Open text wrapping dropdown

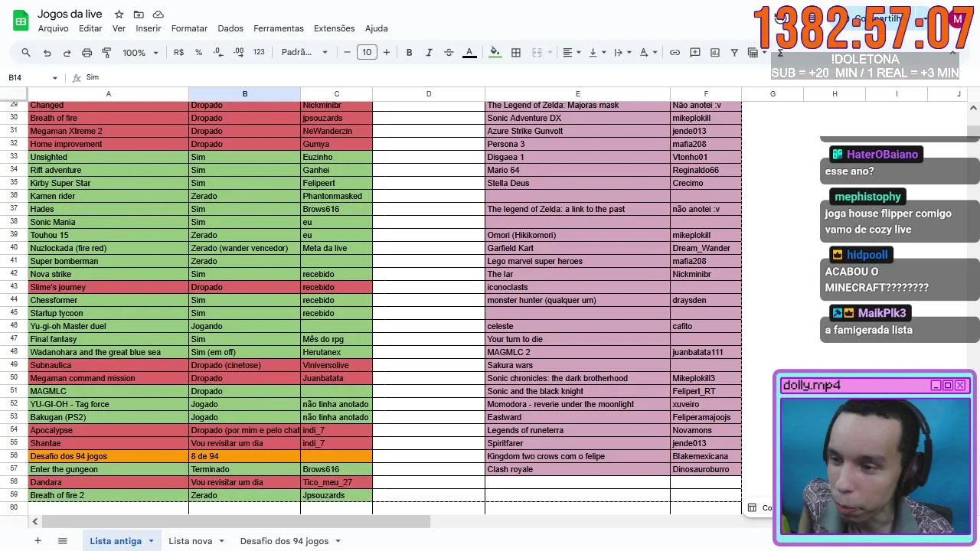(622, 53)
